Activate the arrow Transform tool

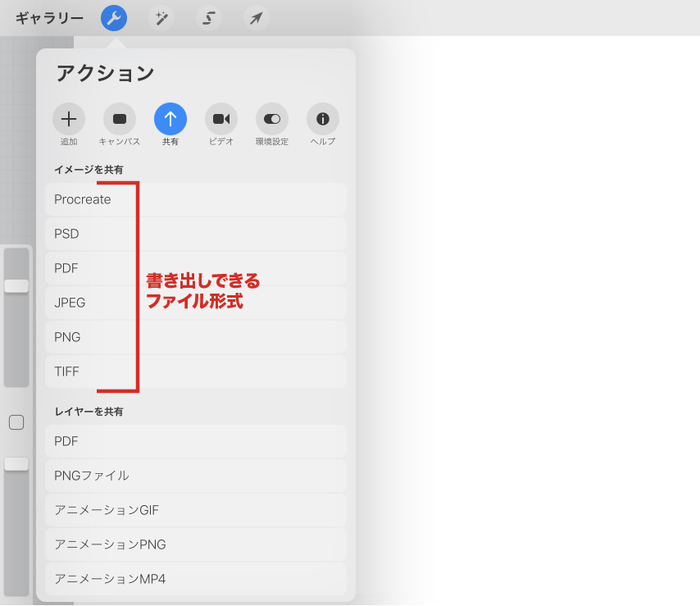(257, 18)
